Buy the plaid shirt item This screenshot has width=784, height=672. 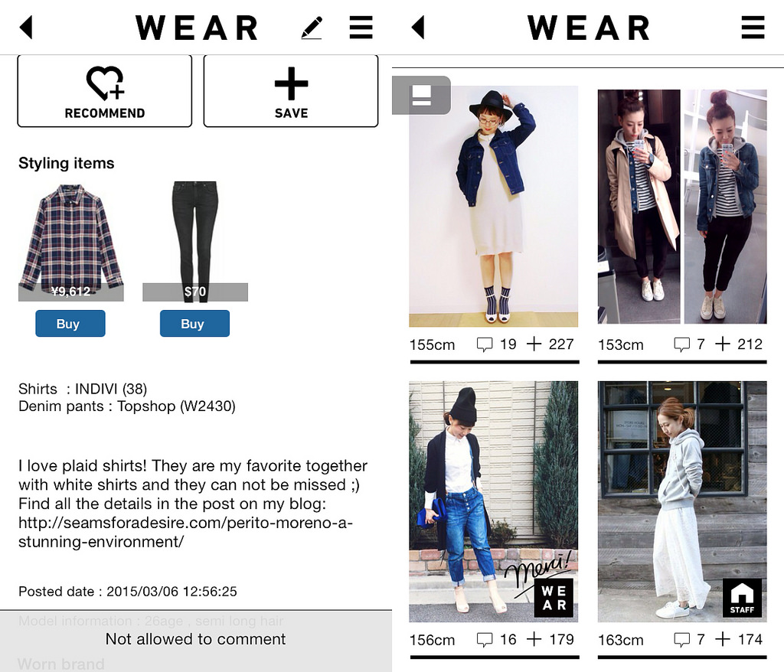(70, 324)
